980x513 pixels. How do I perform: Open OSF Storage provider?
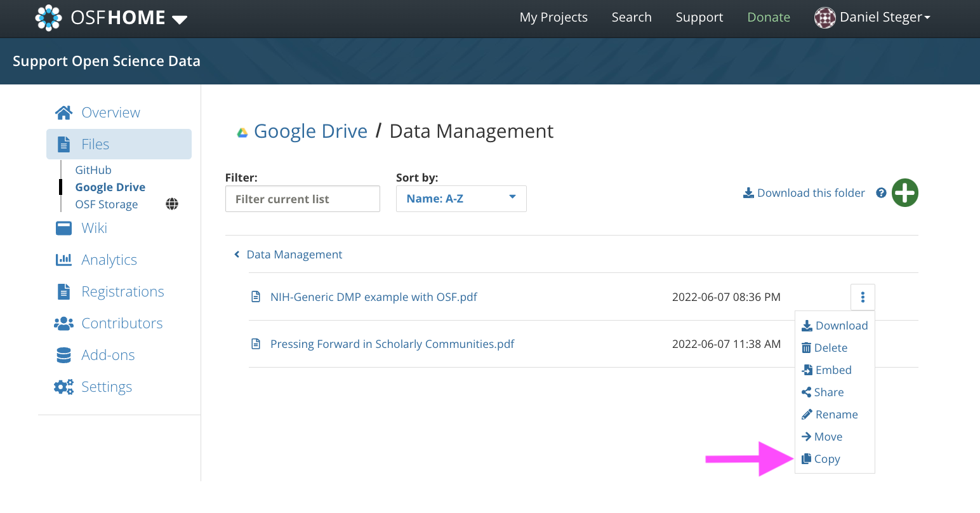(107, 204)
